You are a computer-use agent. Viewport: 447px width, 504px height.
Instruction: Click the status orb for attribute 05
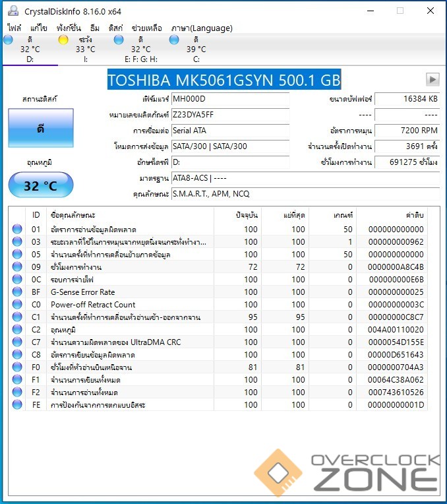pos(17,254)
